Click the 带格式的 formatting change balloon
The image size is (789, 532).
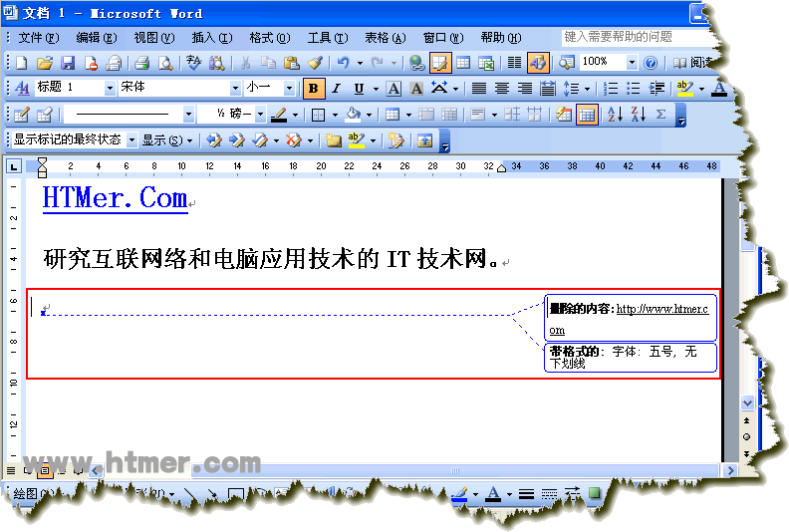pyautogui.click(x=631, y=358)
